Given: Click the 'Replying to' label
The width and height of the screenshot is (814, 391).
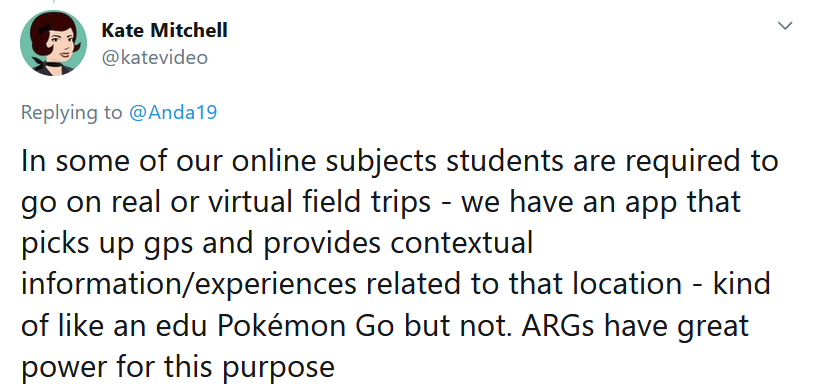Looking at the screenshot, I should pyautogui.click(x=72, y=113).
